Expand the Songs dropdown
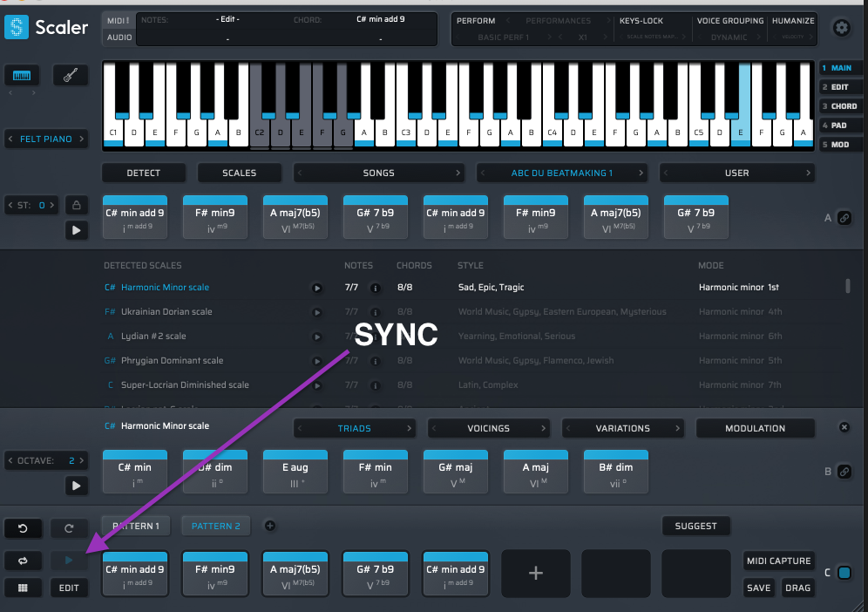The width and height of the screenshot is (868, 612). coord(378,173)
